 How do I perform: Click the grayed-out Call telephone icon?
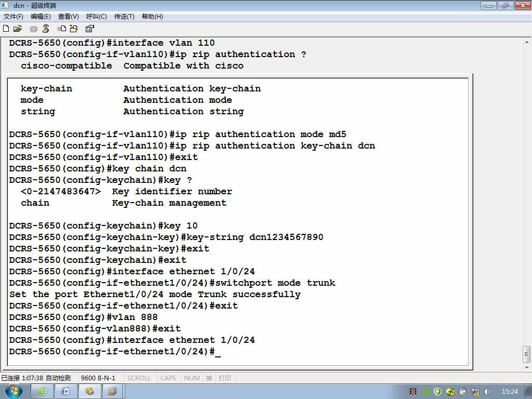33,29
